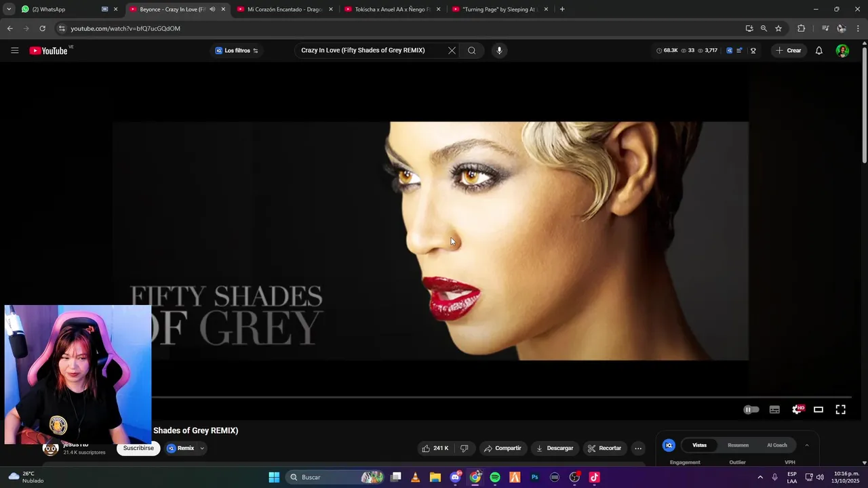
Task: Open the tab search dropdown arrow
Action: click(x=8, y=9)
